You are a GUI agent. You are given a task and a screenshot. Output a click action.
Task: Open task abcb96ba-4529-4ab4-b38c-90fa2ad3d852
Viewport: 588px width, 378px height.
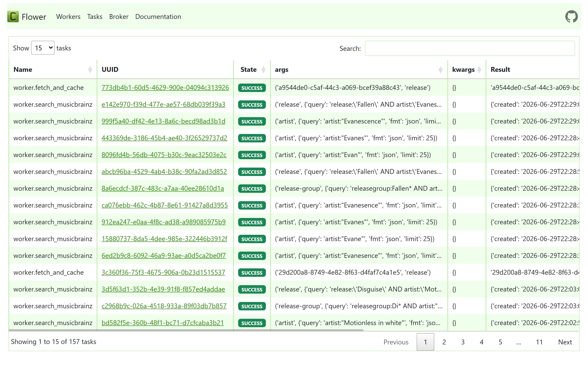click(x=164, y=172)
